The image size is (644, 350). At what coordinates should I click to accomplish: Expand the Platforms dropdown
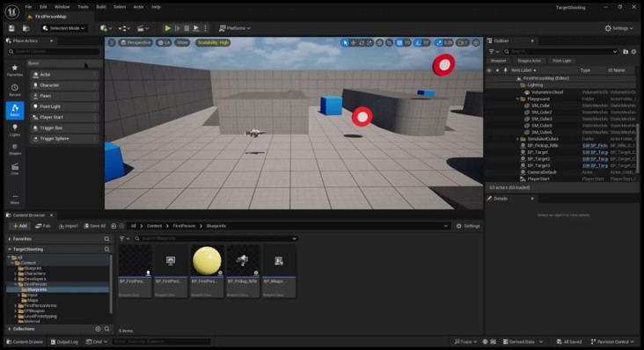(235, 28)
